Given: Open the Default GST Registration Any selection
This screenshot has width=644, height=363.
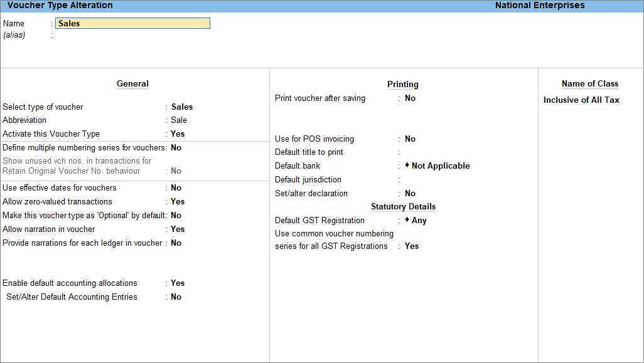Looking at the screenshot, I should point(419,220).
